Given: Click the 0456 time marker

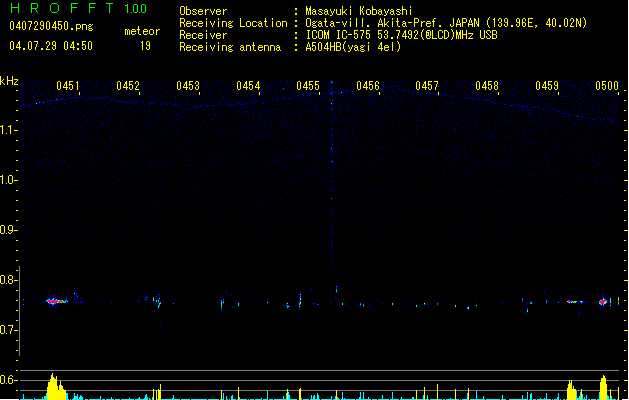Looking at the screenshot, I should pos(368,86).
